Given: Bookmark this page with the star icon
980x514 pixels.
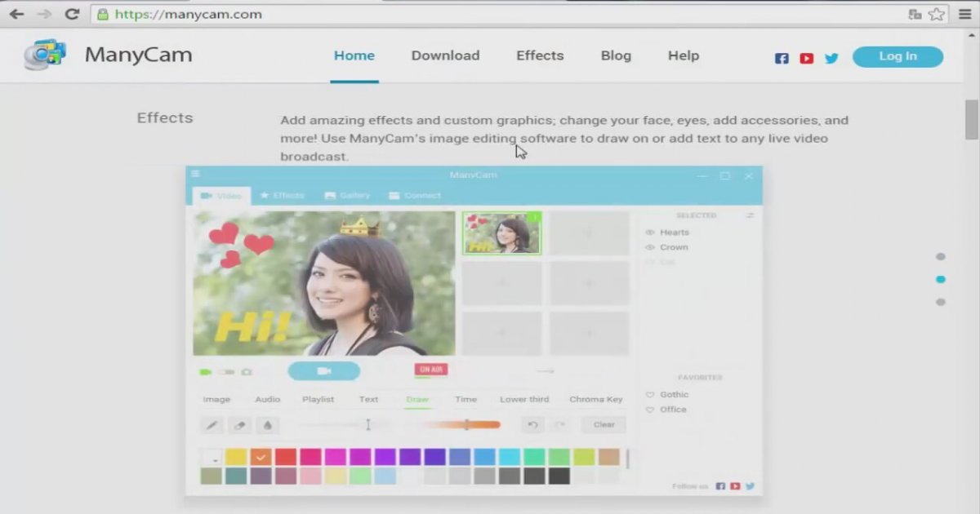Looking at the screenshot, I should 936,14.
